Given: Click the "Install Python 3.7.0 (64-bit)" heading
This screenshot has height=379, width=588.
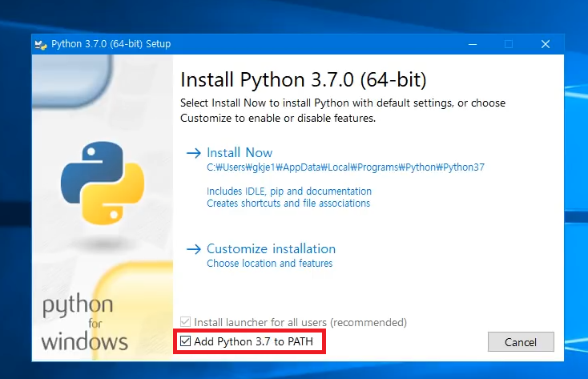Looking at the screenshot, I should point(304,80).
